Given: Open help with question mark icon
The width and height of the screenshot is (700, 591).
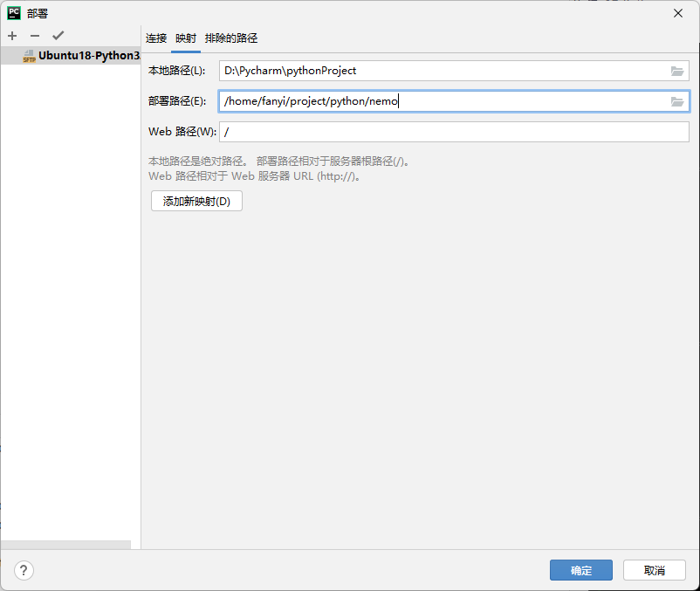Looking at the screenshot, I should [24, 570].
